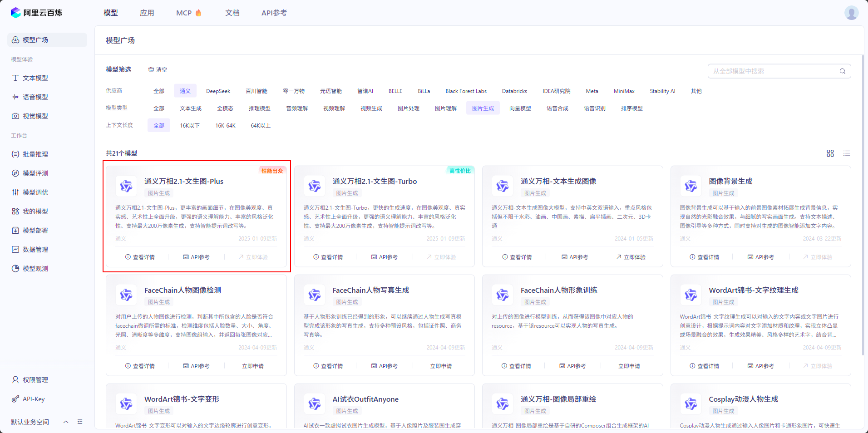The width and height of the screenshot is (868, 433).
Task: Clear all filters with 清空
Action: point(158,69)
